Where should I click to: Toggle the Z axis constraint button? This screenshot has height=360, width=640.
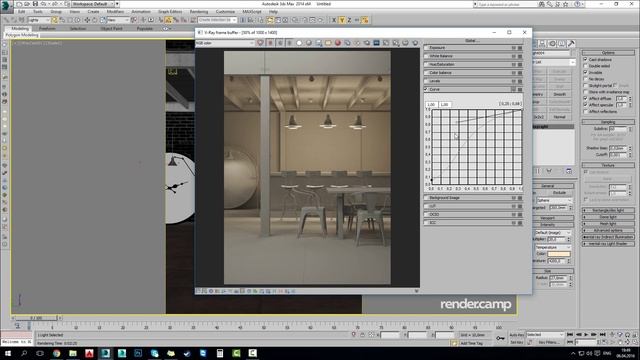(349, 20)
